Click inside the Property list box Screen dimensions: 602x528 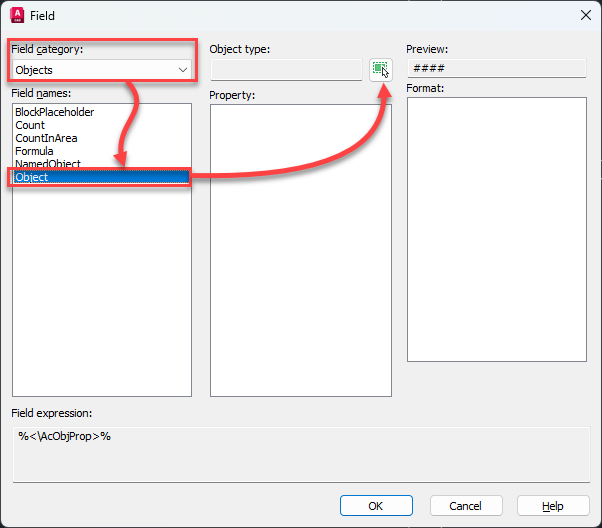point(301,250)
